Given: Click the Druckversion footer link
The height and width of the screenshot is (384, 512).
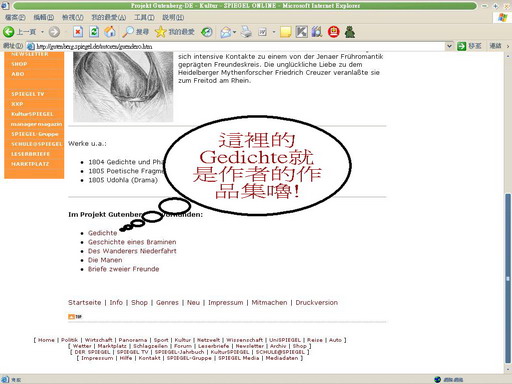Looking at the screenshot, I should (317, 302).
